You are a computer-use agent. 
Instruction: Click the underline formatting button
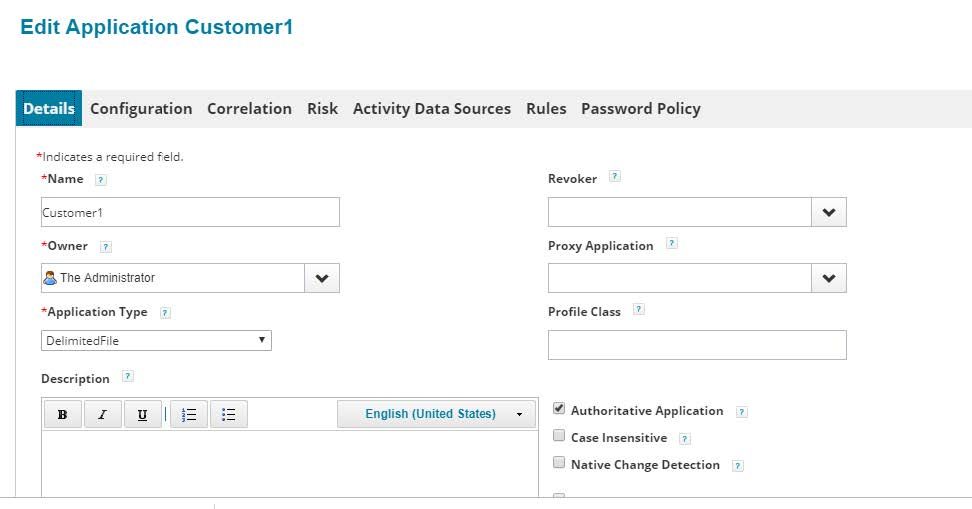coord(142,415)
